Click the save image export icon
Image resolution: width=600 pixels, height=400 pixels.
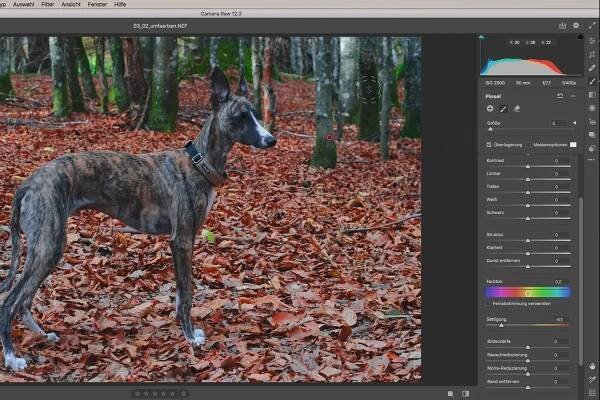pos(562,25)
